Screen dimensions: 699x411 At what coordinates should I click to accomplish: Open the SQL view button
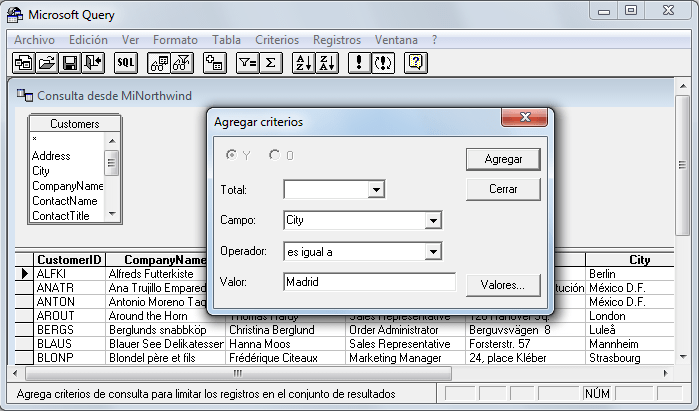pos(126,63)
